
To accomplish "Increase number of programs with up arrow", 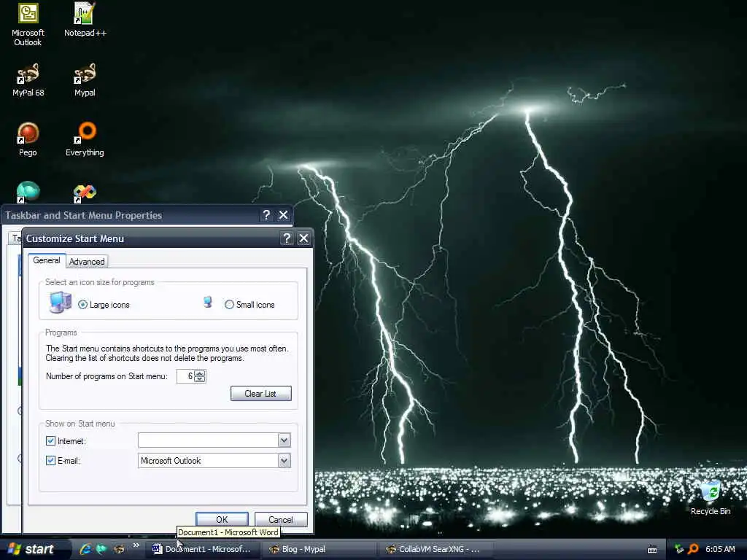I will pyautogui.click(x=200, y=373).
